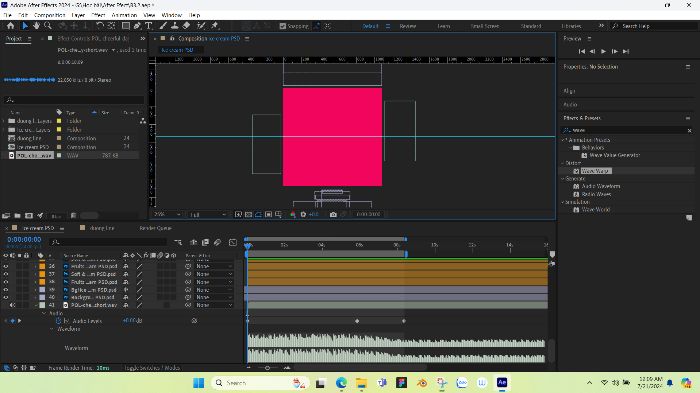Image resolution: width=700 pixels, height=393 pixels.
Task: Open the viewer magnification dropdown
Action: coord(167,214)
